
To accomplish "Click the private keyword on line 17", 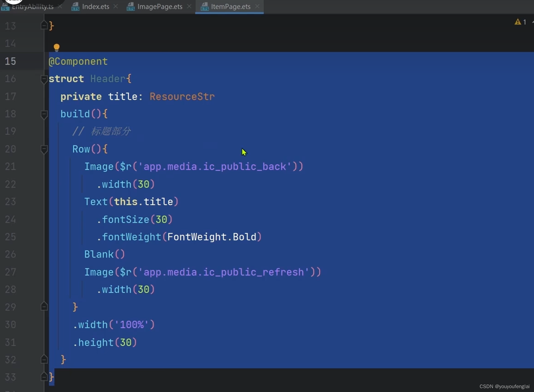I will click(x=81, y=97).
